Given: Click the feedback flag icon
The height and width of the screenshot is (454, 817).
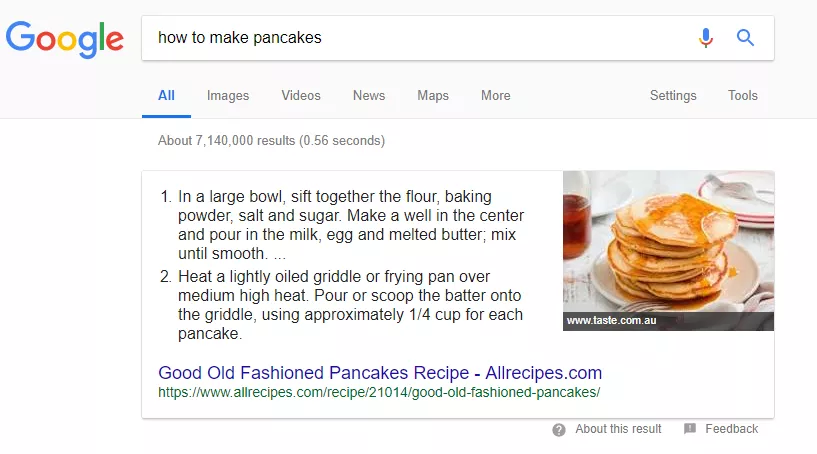Looking at the screenshot, I should 690,428.
